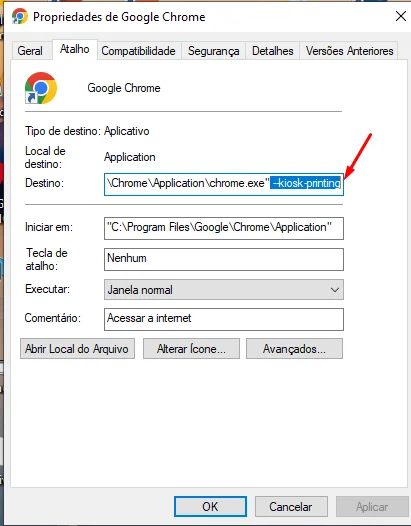This screenshot has height=526, width=411.
Task: Expand the Executar Janela normal dropdown
Action: (x=224, y=290)
